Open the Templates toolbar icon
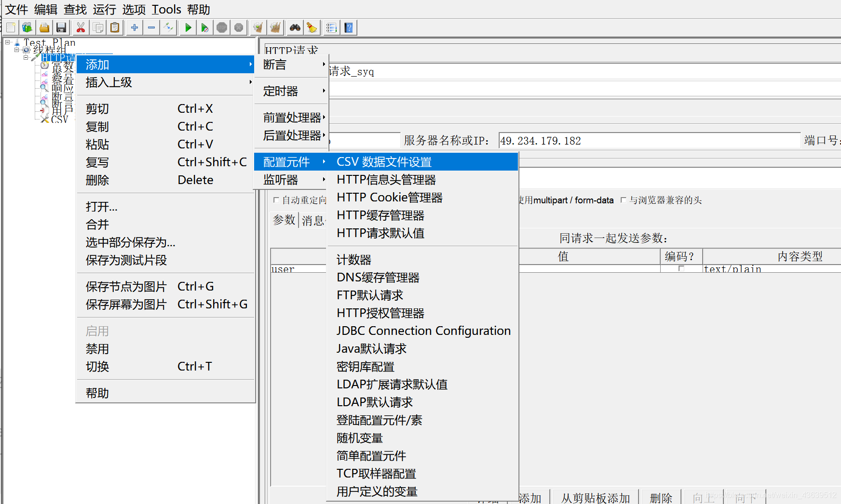 (27, 28)
